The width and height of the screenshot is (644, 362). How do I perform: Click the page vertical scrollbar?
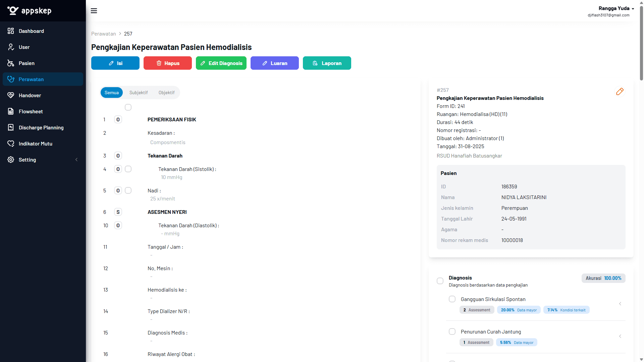[x=641, y=43]
